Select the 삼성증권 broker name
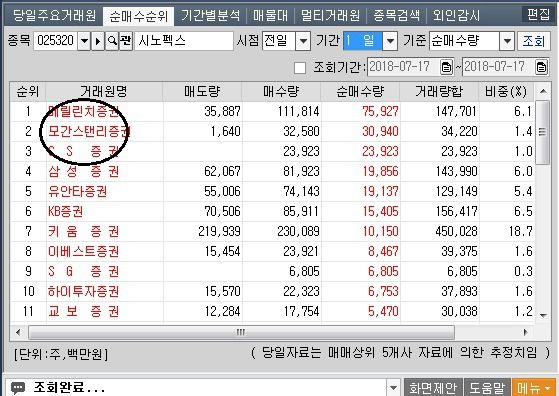Image resolution: width=559 pixels, height=396 pixels. tap(84, 171)
